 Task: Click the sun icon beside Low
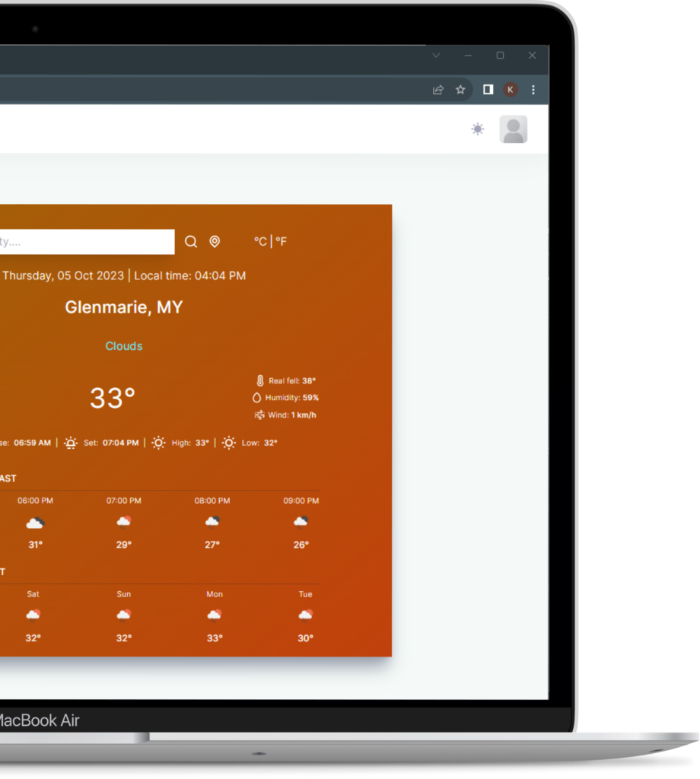[228, 443]
